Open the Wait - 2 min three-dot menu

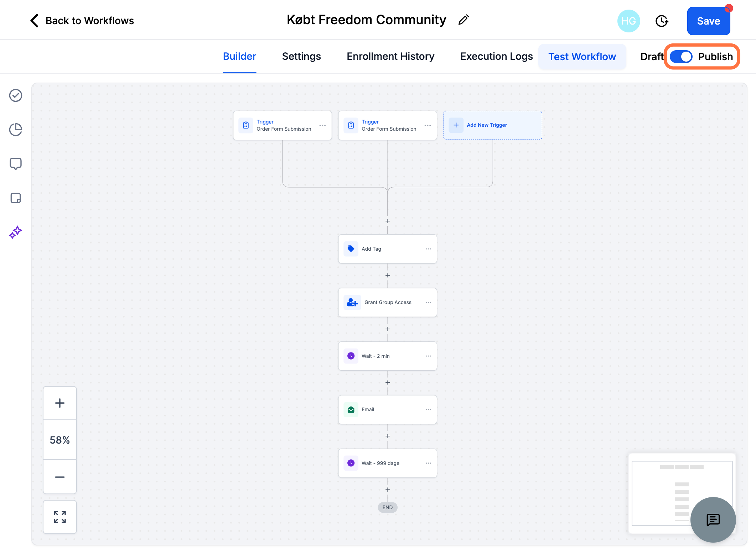[x=428, y=356]
